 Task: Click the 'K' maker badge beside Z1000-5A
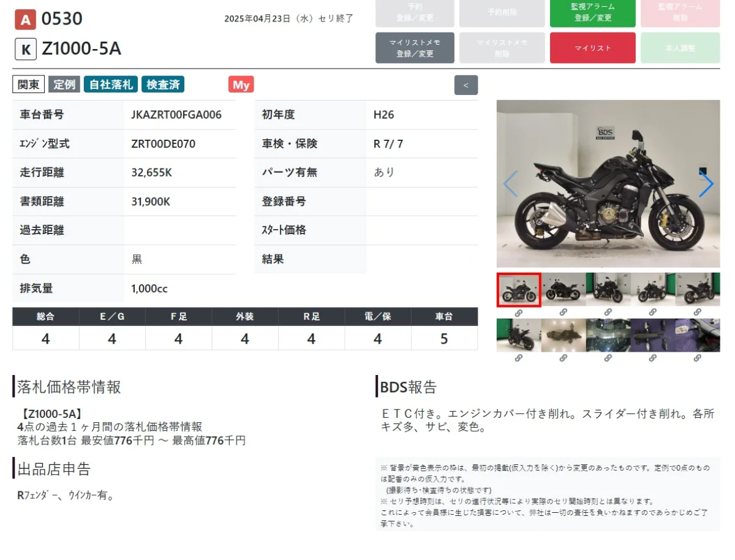(25, 49)
